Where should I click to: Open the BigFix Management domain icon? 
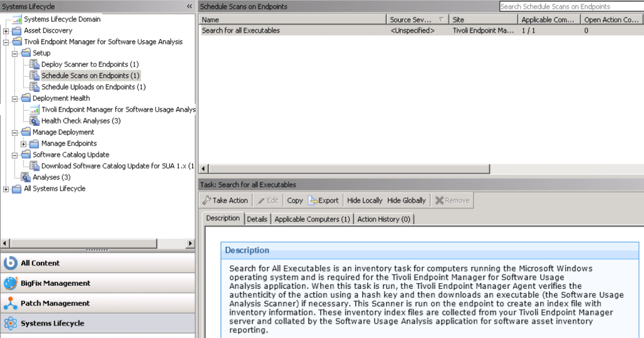click(11, 283)
